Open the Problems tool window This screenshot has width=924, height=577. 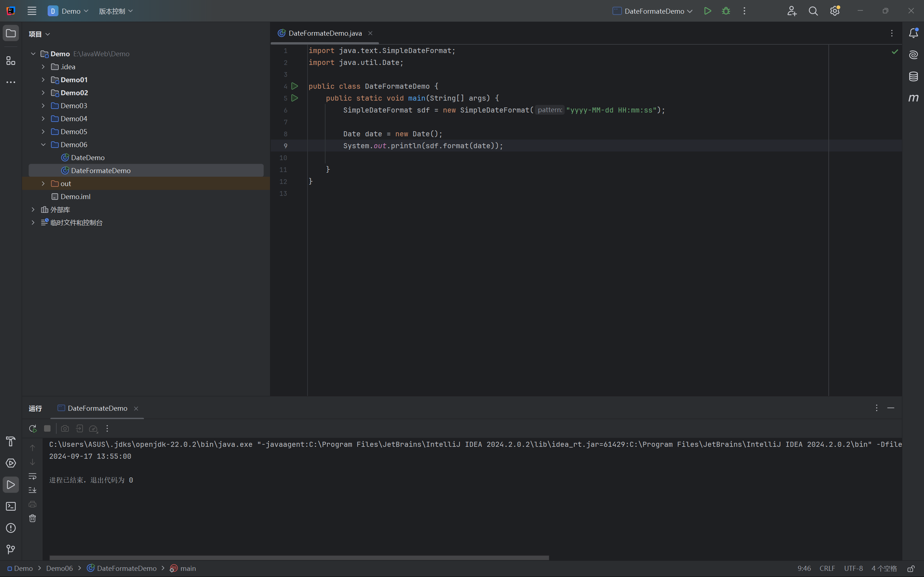pos(11,528)
